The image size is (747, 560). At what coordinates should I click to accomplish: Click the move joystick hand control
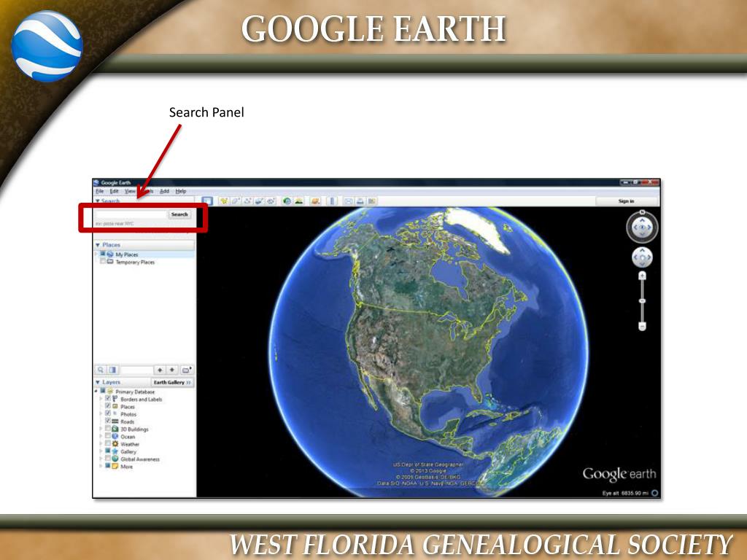click(642, 257)
